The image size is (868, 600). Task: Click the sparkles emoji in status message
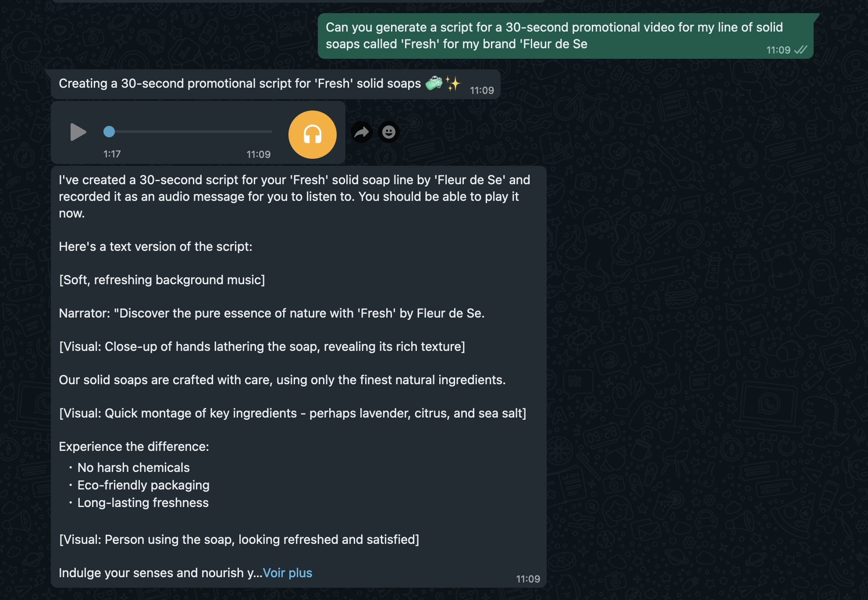453,83
